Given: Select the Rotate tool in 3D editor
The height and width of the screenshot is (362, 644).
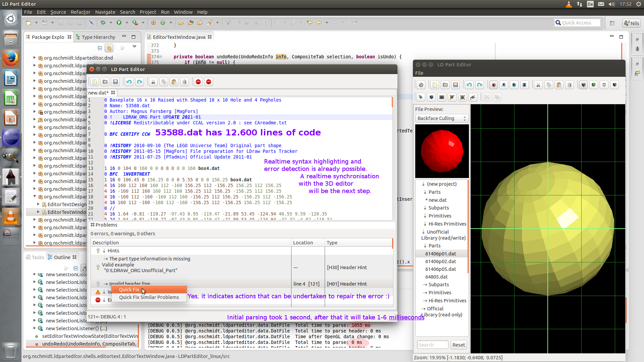Looking at the screenshot, I should pos(514,85).
